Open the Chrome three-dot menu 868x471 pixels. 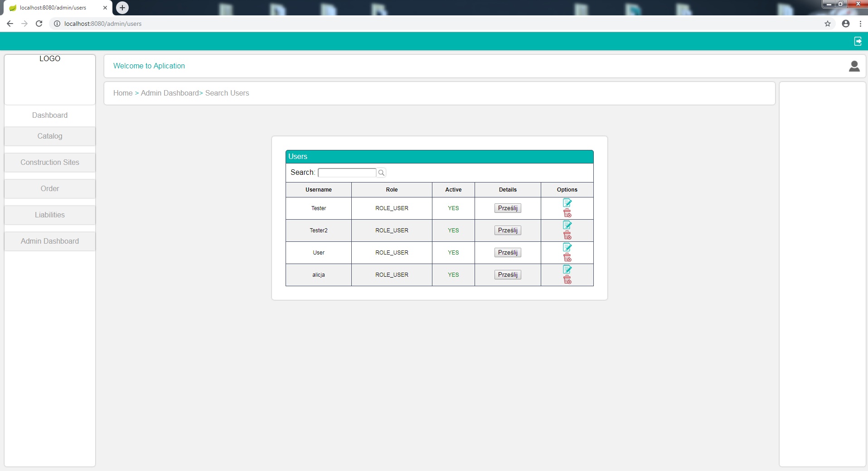860,24
